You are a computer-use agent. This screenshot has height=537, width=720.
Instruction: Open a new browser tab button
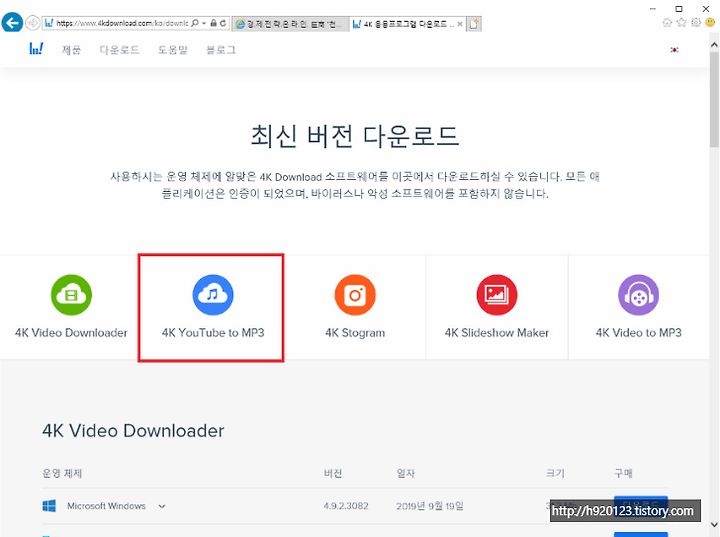tap(474, 23)
